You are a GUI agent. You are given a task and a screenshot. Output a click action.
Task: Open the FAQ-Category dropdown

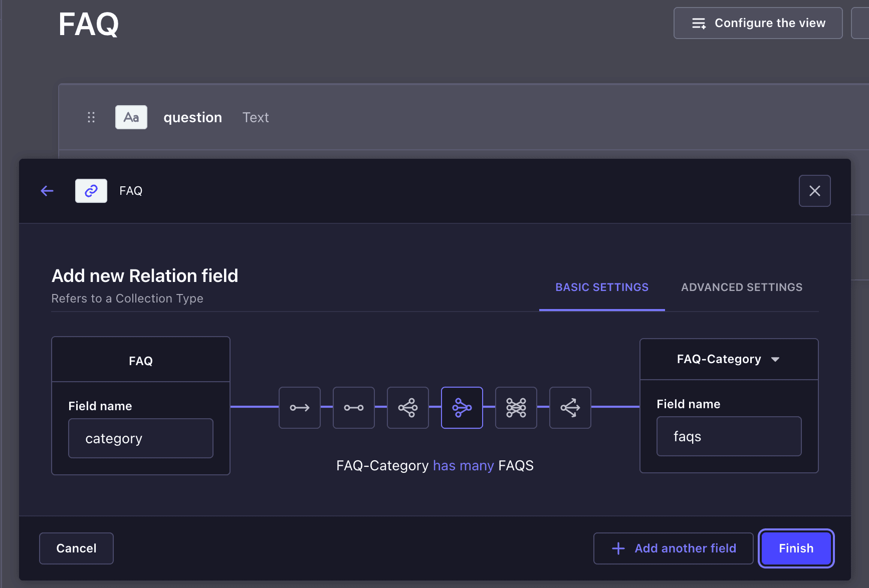point(729,359)
